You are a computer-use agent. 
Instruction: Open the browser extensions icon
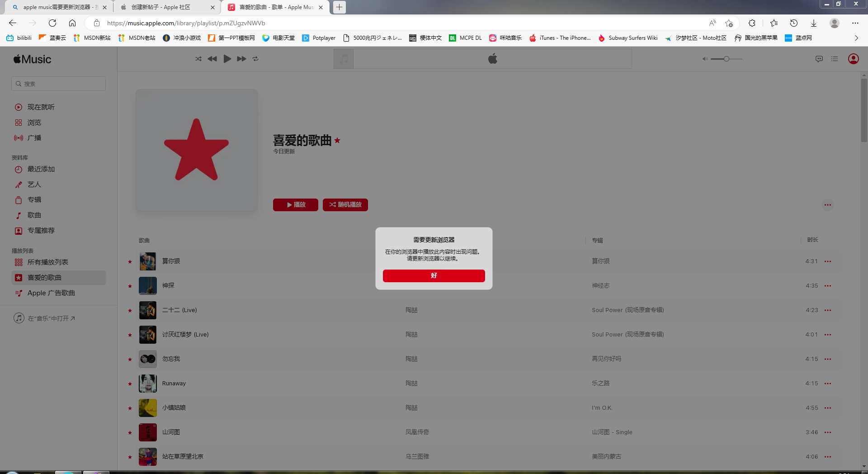pyautogui.click(x=752, y=23)
